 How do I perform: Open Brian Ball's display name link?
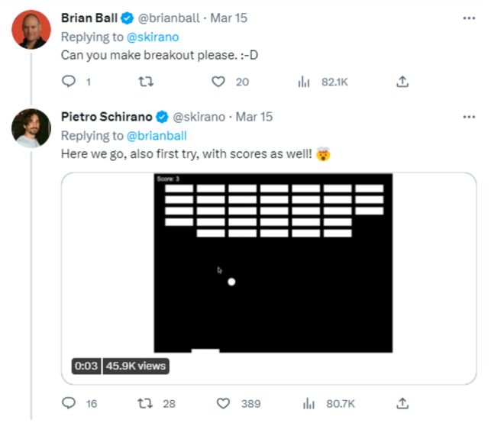tap(88, 18)
